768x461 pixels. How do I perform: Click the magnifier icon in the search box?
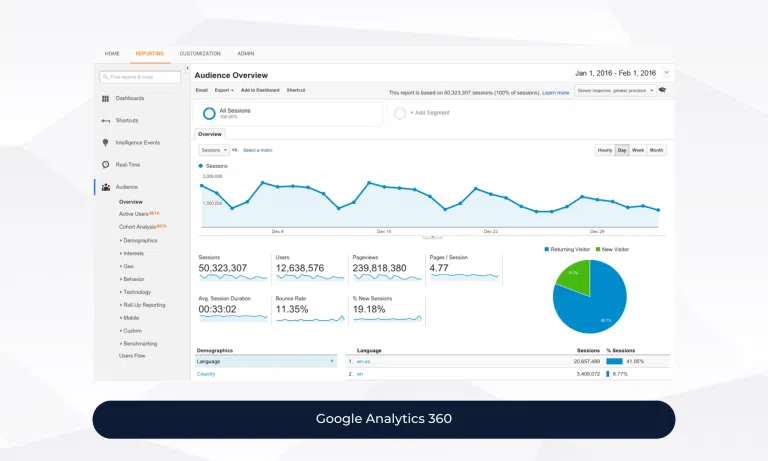106,76
